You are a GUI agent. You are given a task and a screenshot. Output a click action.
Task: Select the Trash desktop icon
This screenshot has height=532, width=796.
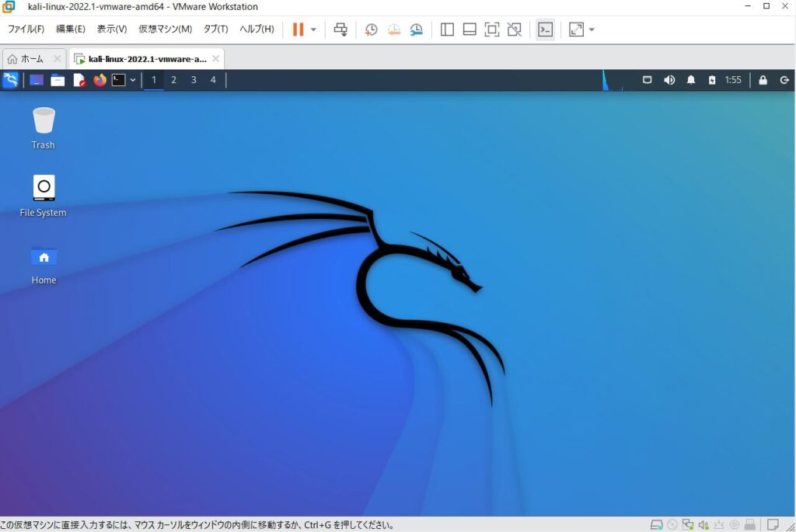[44, 128]
